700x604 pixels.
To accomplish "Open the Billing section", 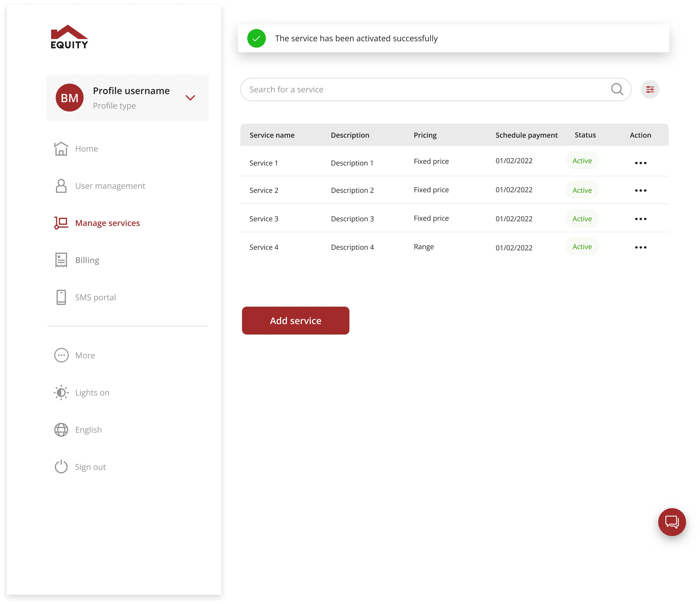I will tap(87, 260).
